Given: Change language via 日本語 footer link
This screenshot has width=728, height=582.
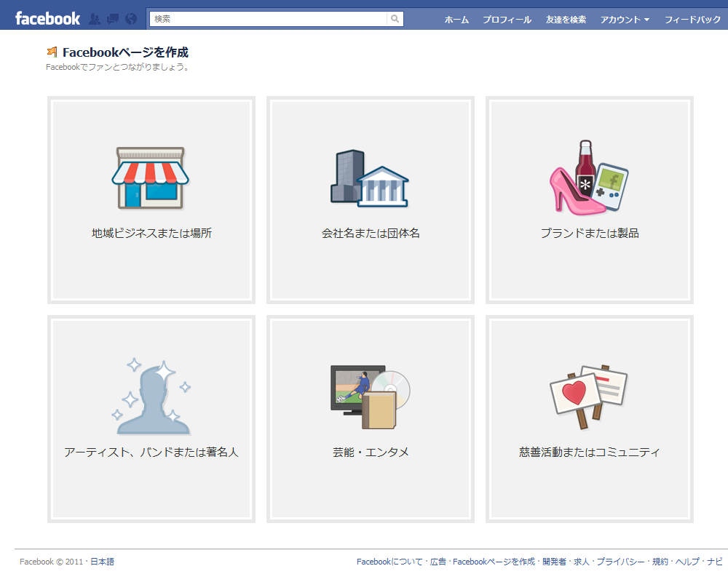Looking at the screenshot, I should point(102,562).
